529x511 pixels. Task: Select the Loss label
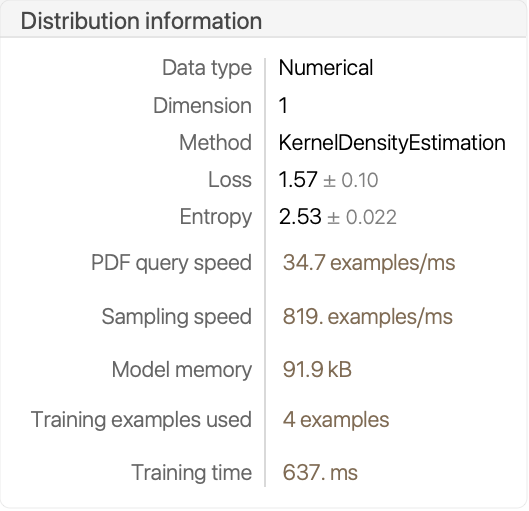pyautogui.click(x=230, y=179)
